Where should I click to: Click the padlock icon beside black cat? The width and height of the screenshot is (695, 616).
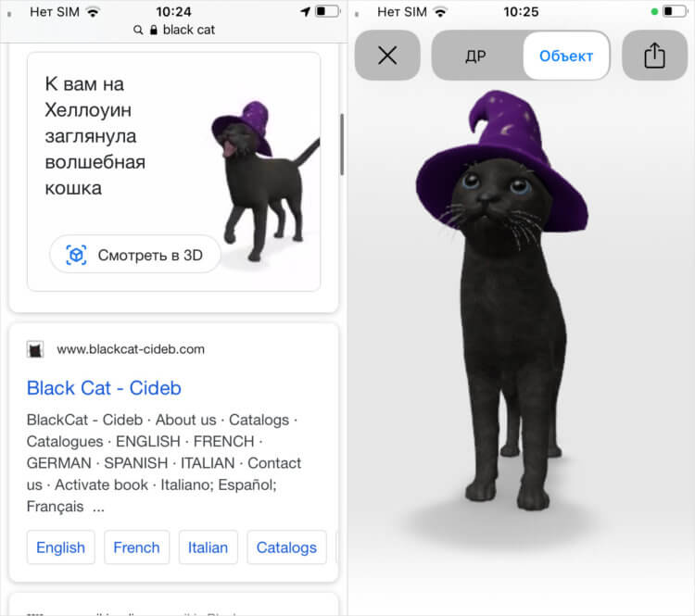point(153,30)
